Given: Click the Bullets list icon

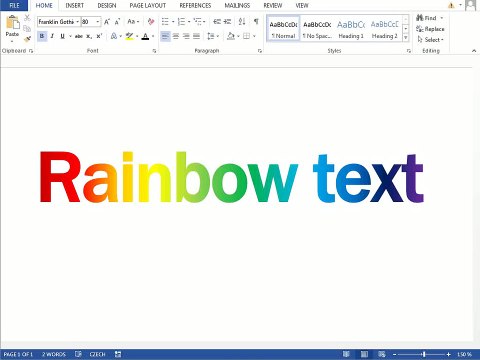Looking at the screenshot, I should point(165,22).
